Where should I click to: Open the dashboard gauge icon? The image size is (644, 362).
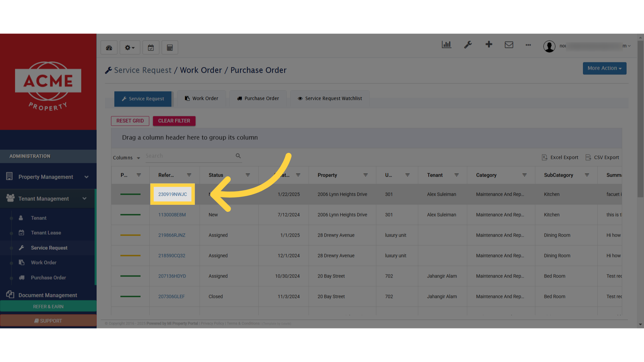pyautogui.click(x=109, y=48)
